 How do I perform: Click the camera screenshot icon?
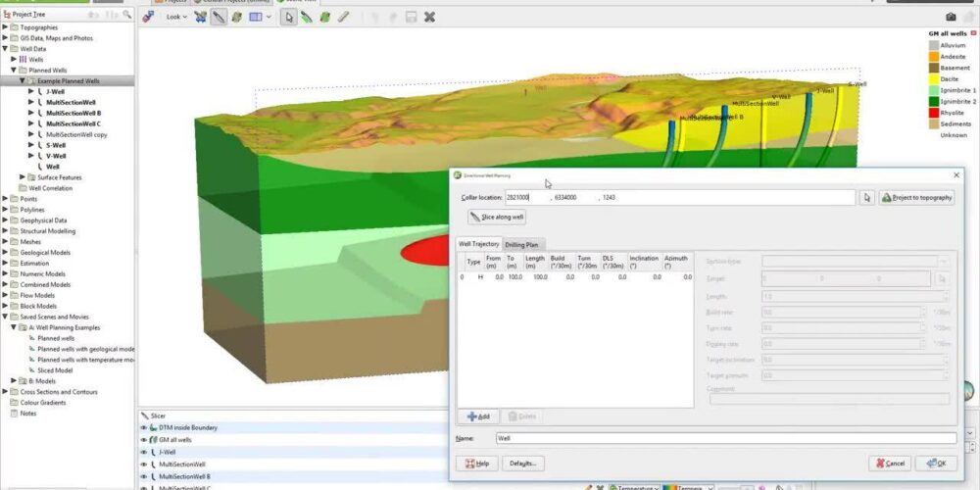(x=951, y=17)
